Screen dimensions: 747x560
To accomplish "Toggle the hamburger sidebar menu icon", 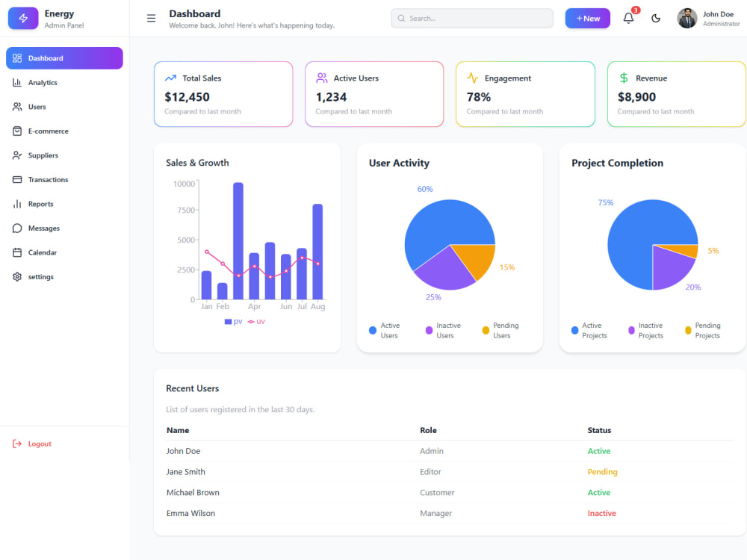I will click(151, 19).
